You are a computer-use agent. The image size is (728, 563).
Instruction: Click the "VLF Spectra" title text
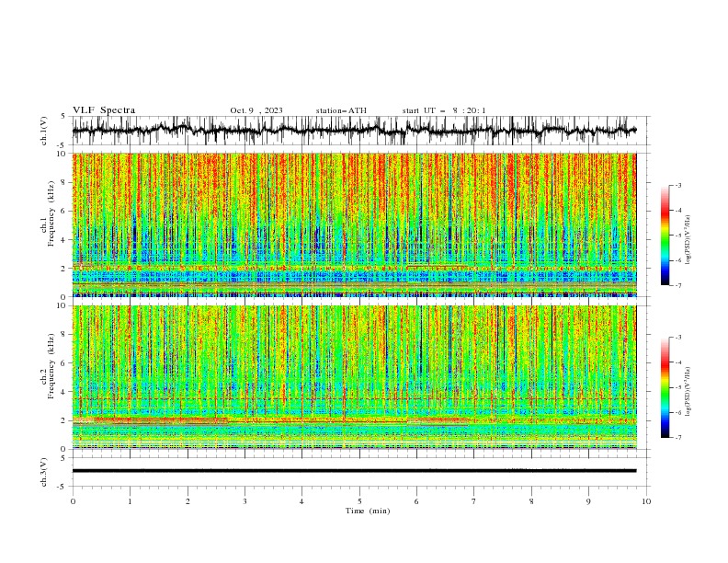pyautogui.click(x=104, y=110)
